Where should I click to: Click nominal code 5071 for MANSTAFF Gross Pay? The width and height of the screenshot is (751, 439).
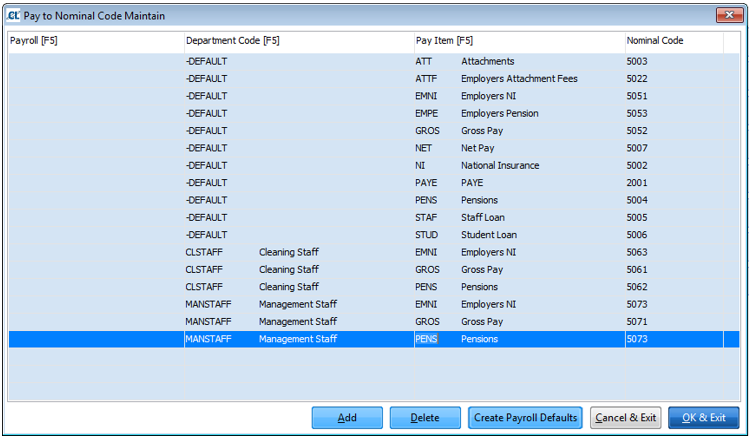pos(637,322)
